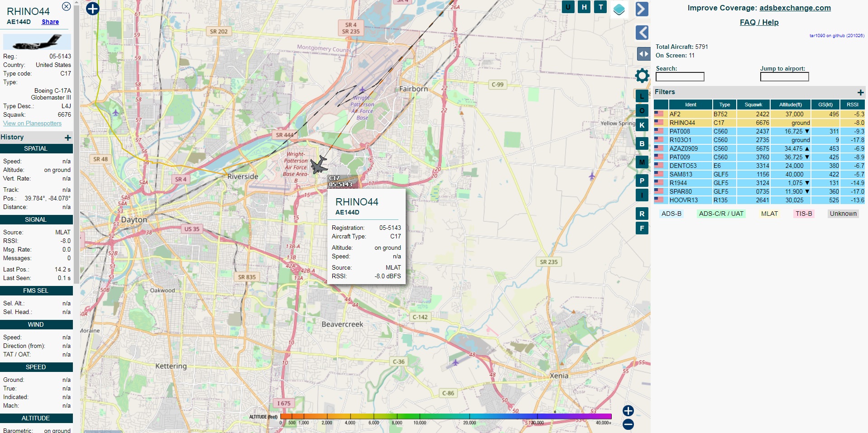The height and width of the screenshot is (433, 868).
Task: Click the K map button
Action: click(642, 125)
